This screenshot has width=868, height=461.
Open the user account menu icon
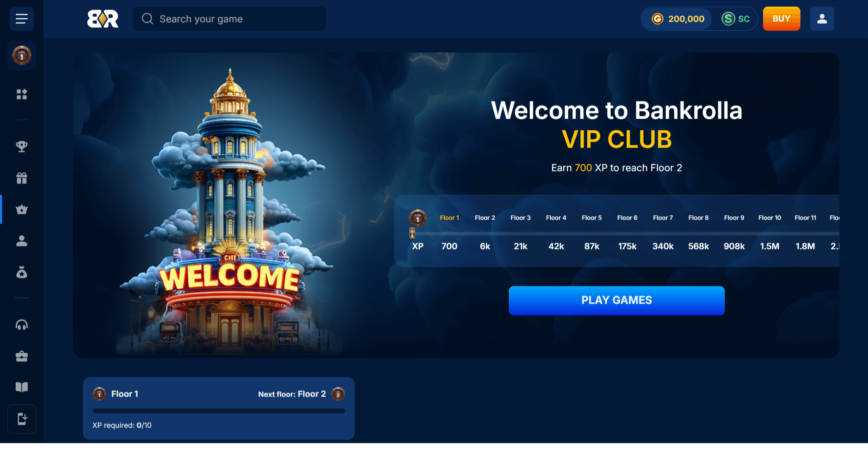pyautogui.click(x=822, y=19)
